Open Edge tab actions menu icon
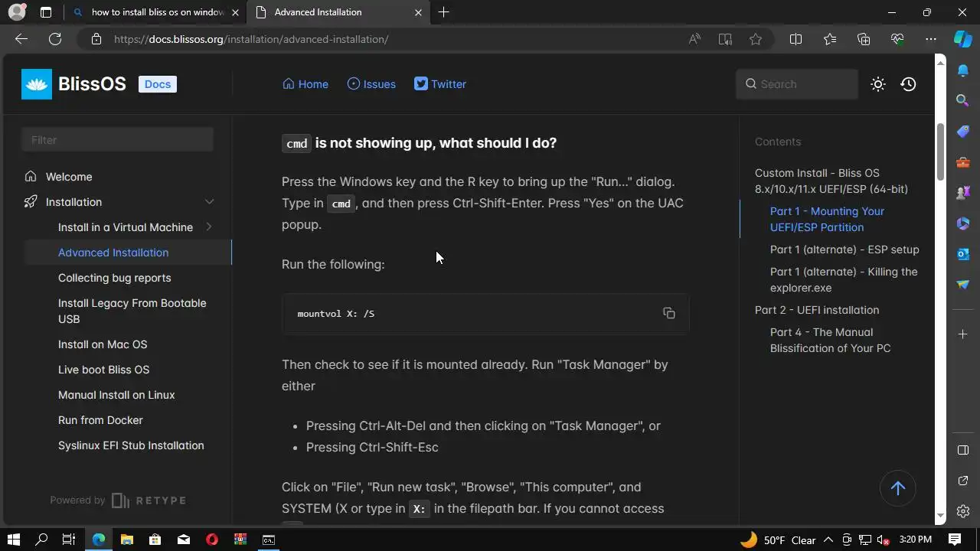Screen dimensions: 980x551 (46, 12)
